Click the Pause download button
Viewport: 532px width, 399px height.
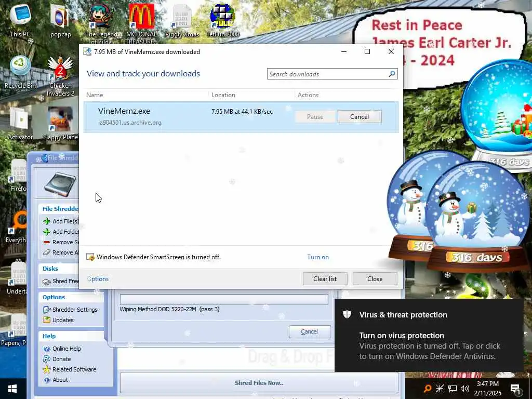(315, 117)
